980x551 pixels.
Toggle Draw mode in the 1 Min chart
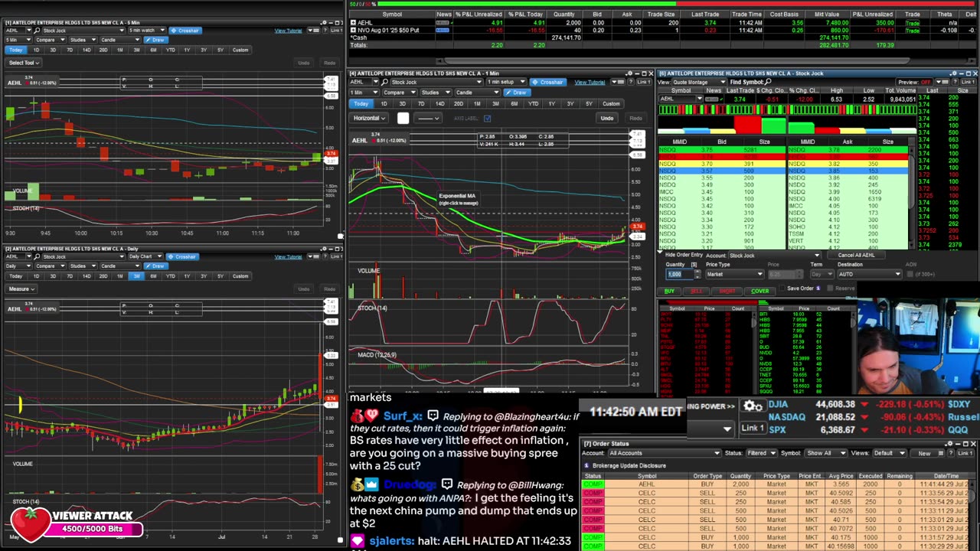click(517, 93)
